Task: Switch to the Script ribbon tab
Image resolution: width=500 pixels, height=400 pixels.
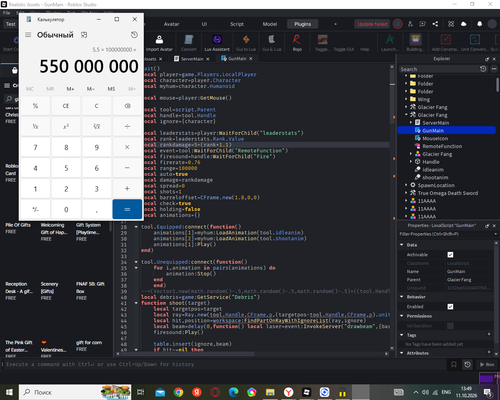Action: tap(237, 24)
